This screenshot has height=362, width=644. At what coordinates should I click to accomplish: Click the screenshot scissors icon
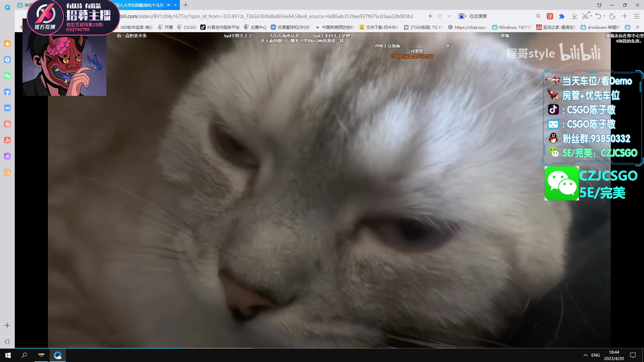pos(585,16)
